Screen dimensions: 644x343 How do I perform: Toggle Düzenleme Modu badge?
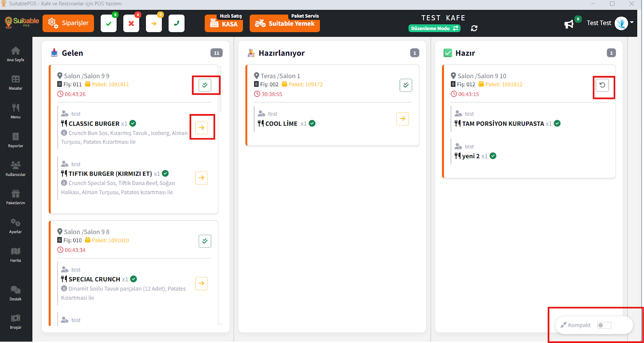[434, 29]
